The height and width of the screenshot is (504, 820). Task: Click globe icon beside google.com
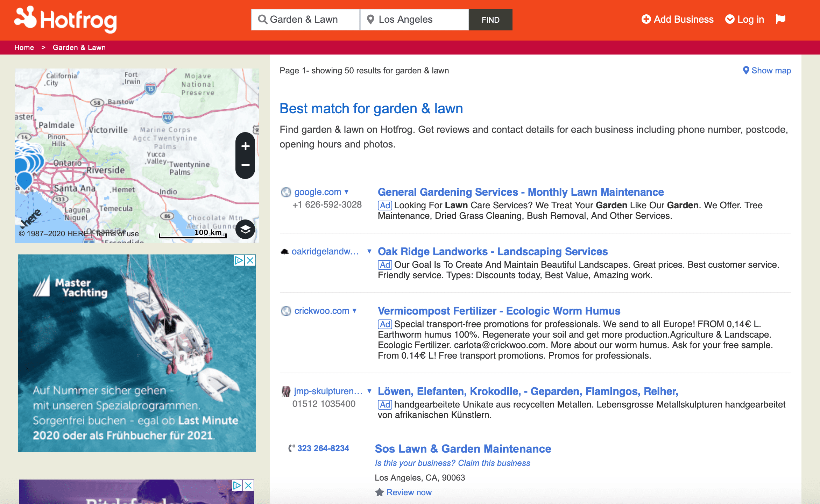(286, 192)
